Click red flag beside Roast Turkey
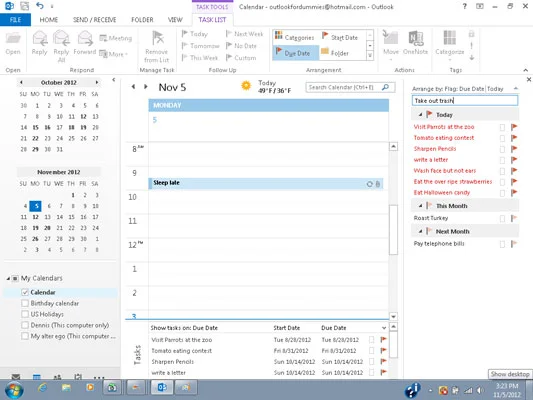 point(514,218)
